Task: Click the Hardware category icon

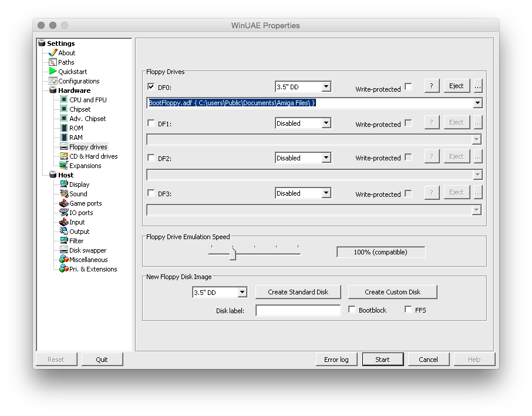Action: tap(53, 90)
